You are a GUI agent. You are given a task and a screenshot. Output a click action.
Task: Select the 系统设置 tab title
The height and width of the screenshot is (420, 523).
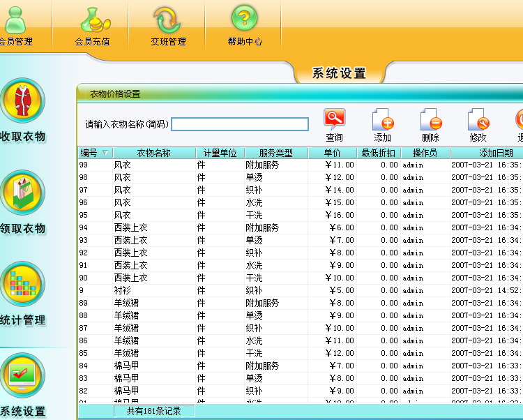click(339, 73)
